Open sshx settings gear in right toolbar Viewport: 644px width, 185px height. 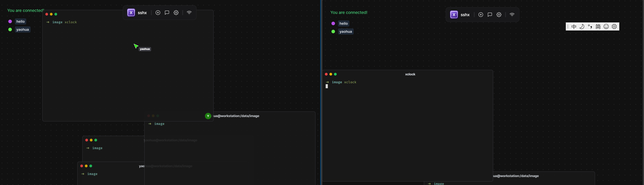coord(499,15)
